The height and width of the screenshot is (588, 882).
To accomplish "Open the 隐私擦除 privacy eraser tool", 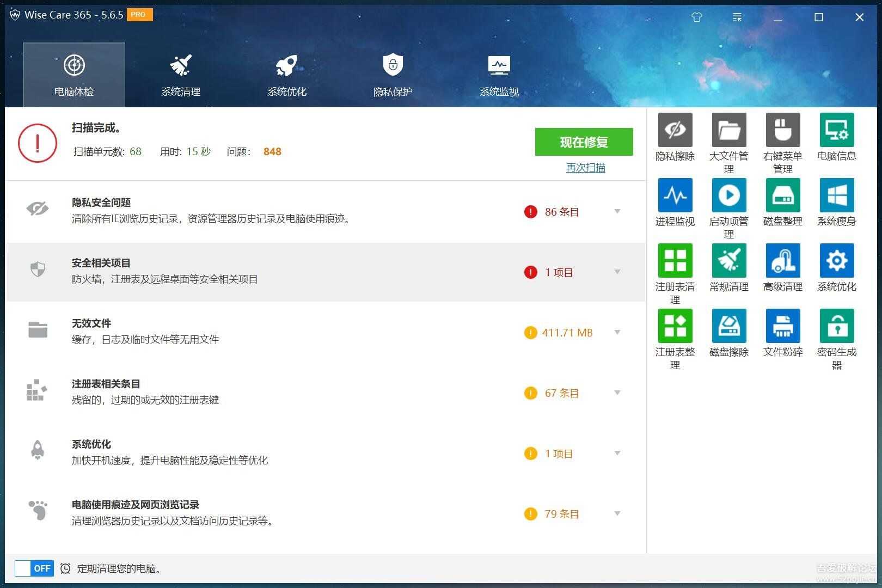I will tap(675, 131).
